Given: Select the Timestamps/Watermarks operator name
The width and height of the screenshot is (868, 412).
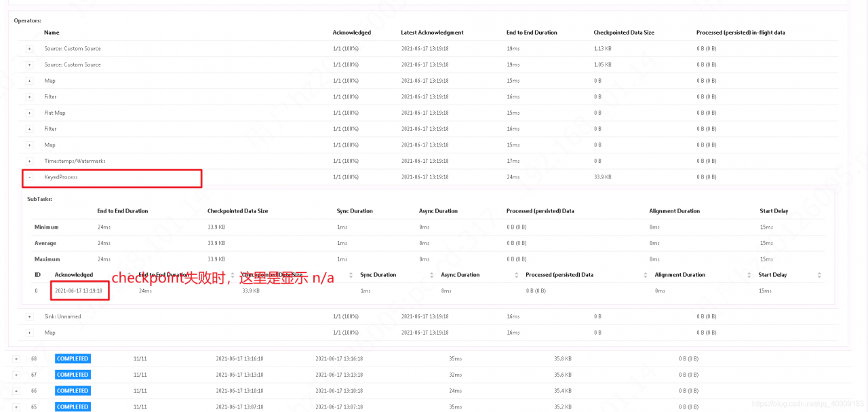Looking at the screenshot, I should [x=75, y=161].
